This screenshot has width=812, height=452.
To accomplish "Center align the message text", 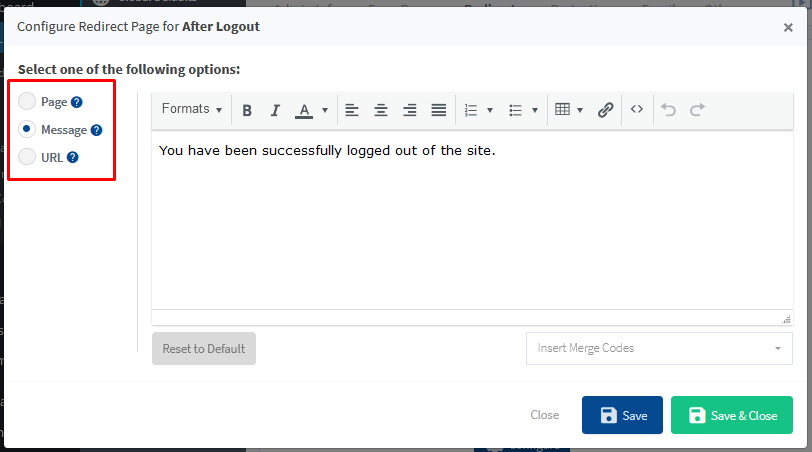I will 381,110.
